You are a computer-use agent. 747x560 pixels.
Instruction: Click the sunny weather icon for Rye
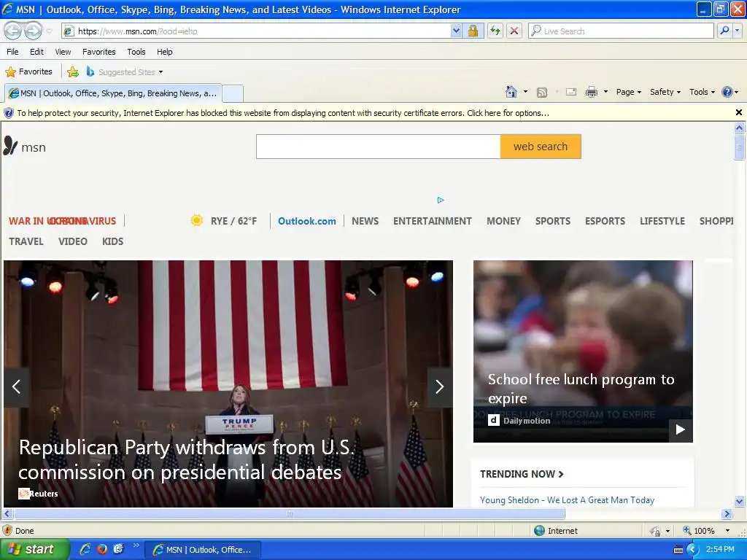[196, 220]
